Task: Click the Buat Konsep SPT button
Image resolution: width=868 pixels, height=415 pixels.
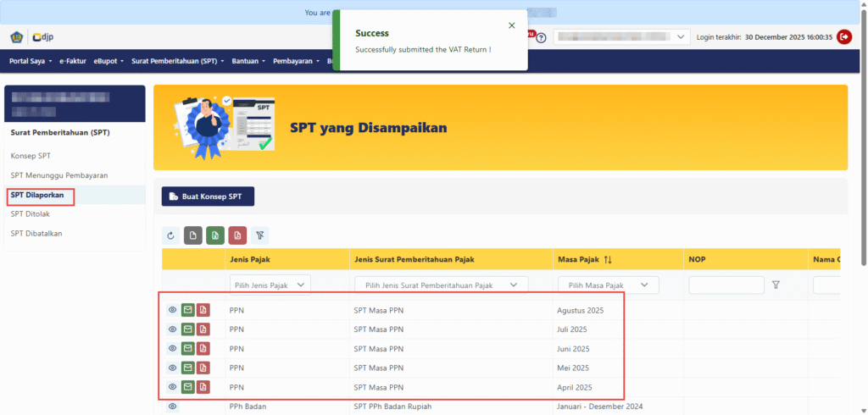Action: [x=208, y=196]
